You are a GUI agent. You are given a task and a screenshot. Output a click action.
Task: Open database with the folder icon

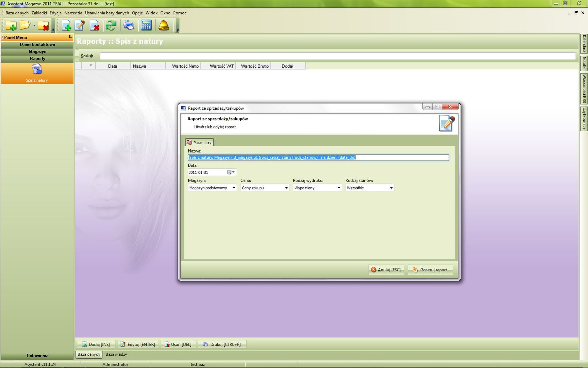click(25, 25)
